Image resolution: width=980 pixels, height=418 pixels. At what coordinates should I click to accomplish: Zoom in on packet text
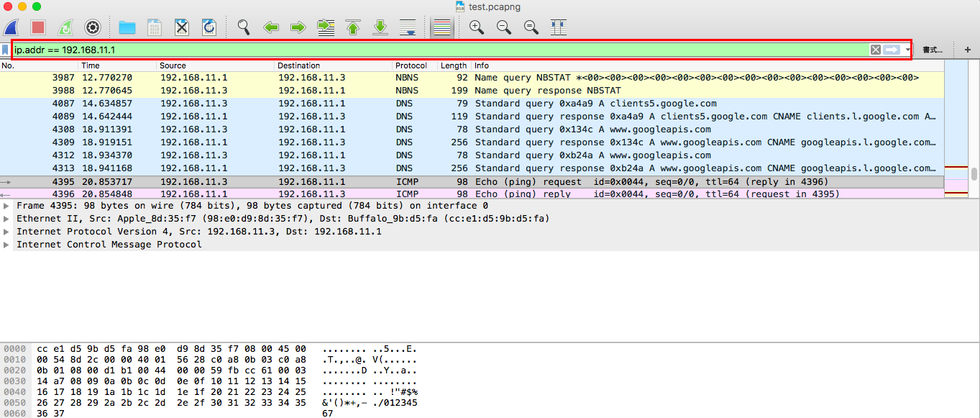click(x=477, y=28)
